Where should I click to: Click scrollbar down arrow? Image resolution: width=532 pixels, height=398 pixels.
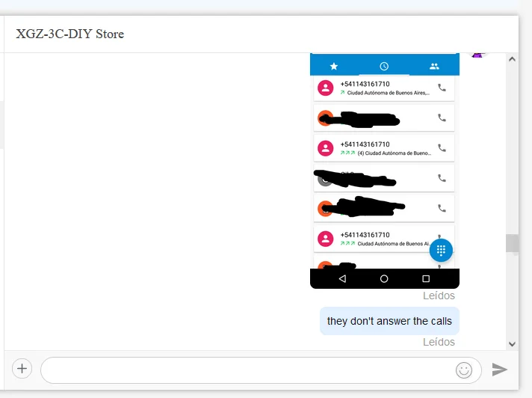click(513, 344)
